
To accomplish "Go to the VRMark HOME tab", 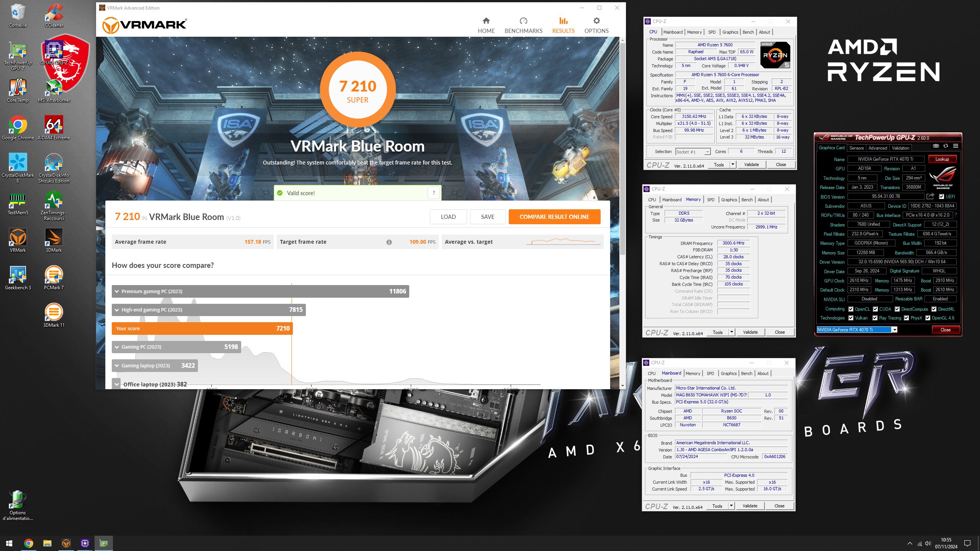I will coord(486,26).
